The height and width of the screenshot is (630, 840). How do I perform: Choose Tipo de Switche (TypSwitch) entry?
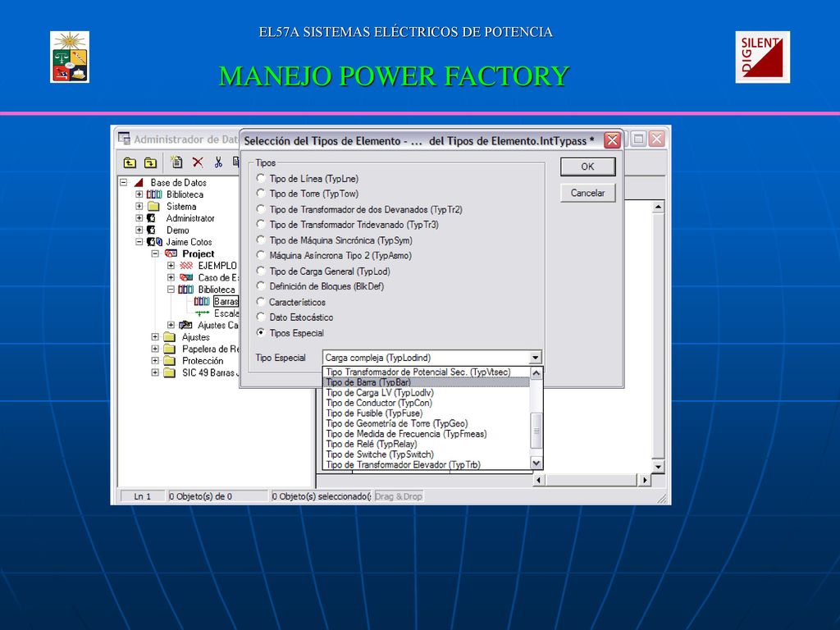(427, 454)
